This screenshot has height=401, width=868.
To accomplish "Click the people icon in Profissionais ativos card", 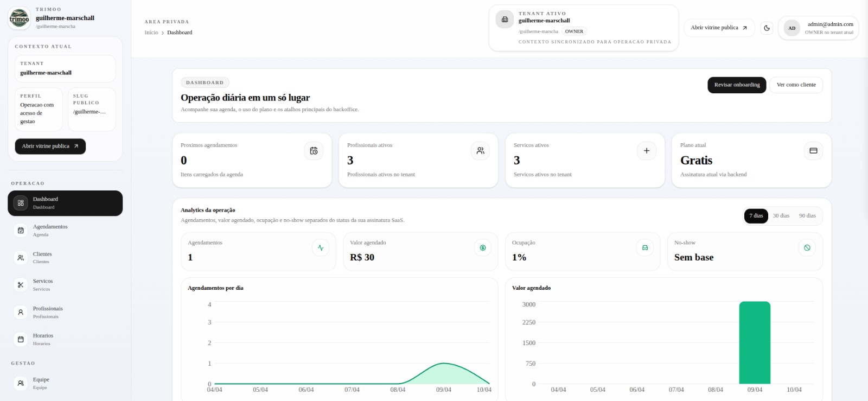I will click(x=480, y=151).
